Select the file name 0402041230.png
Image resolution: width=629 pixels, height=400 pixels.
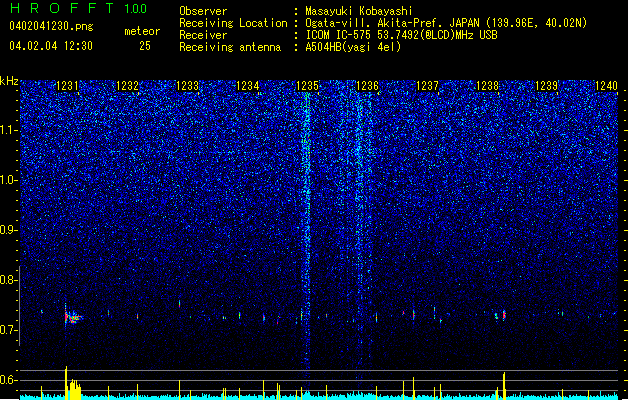click(x=51, y=27)
